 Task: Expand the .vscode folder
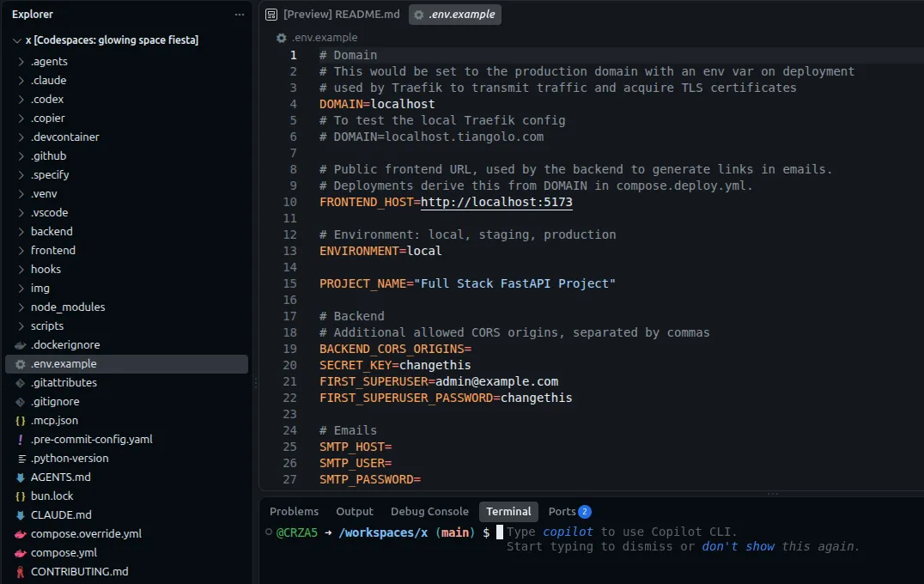pyautogui.click(x=21, y=213)
